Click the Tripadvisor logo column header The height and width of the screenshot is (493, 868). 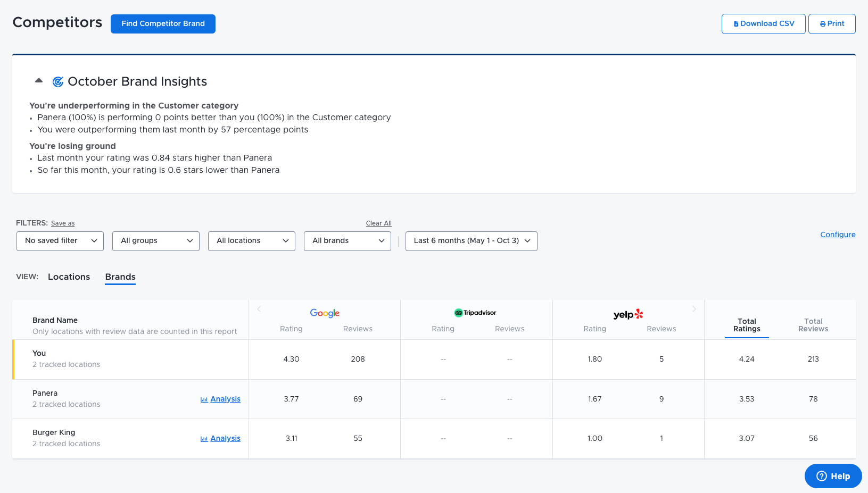[x=475, y=313]
